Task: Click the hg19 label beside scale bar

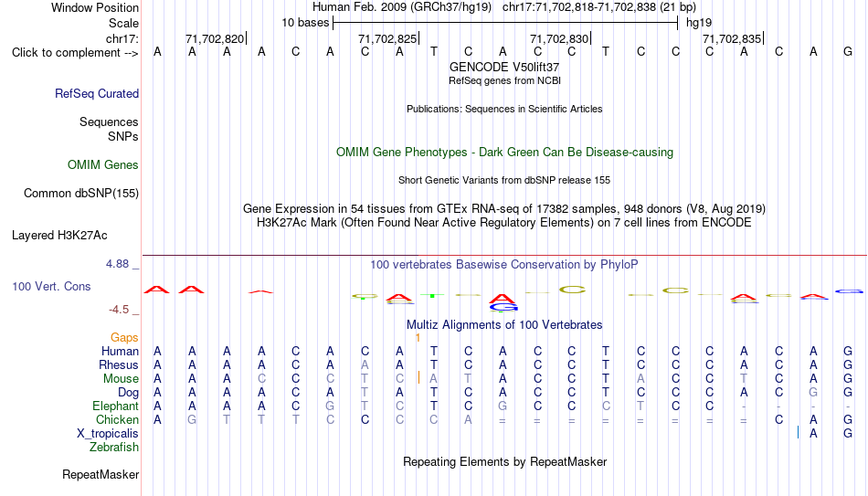Action: point(699,23)
